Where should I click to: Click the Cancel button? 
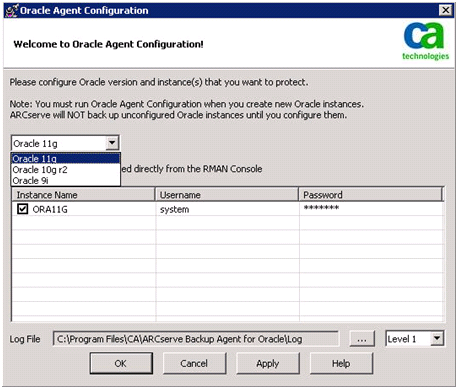194,363
